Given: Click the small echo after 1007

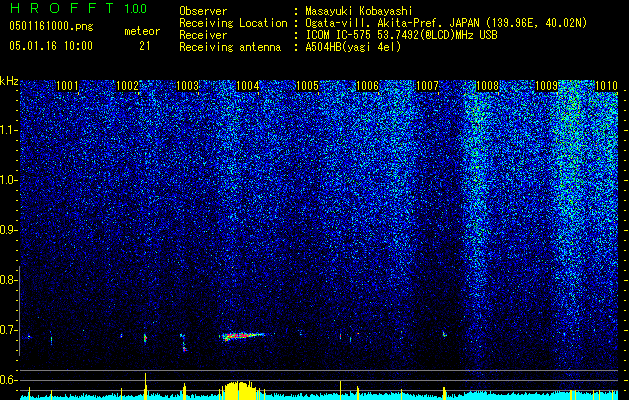Looking at the screenshot, I should pos(444,334).
